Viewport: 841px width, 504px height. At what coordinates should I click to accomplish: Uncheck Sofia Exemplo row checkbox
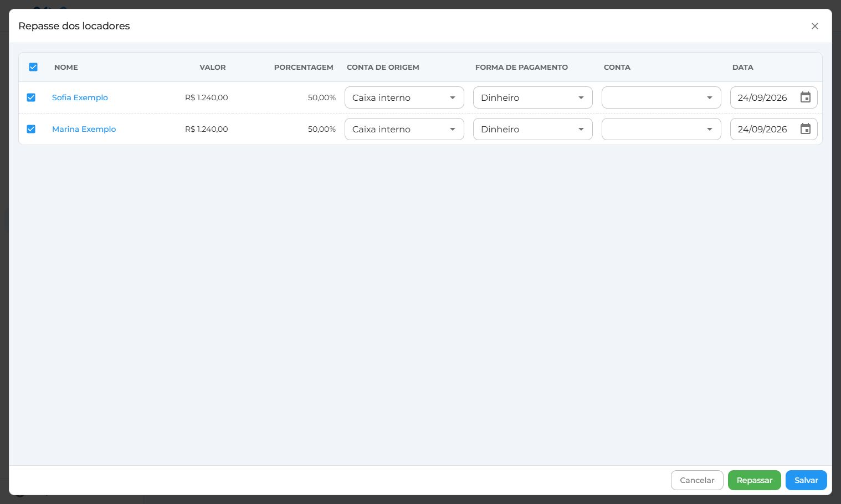click(31, 97)
